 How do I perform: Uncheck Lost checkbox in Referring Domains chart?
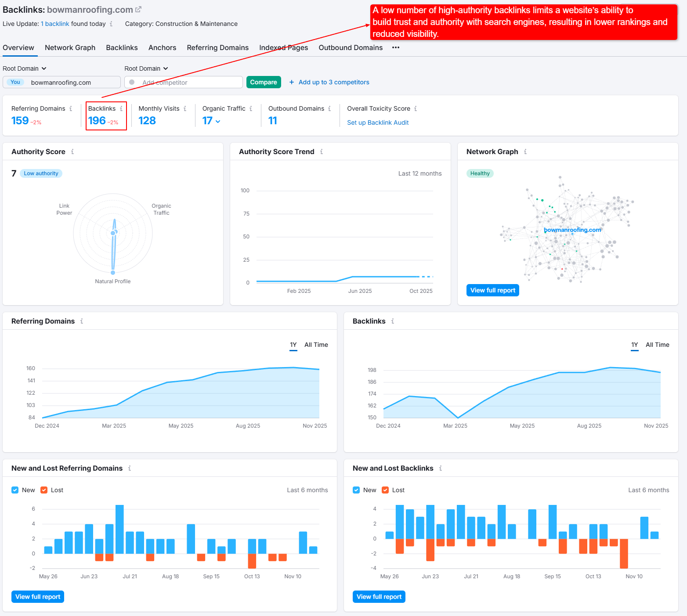(44, 490)
